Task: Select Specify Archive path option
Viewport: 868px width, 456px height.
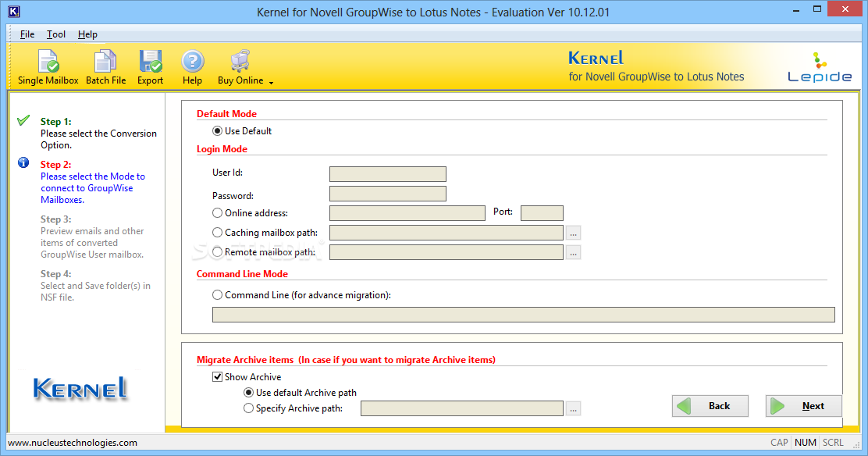Action: [248, 408]
